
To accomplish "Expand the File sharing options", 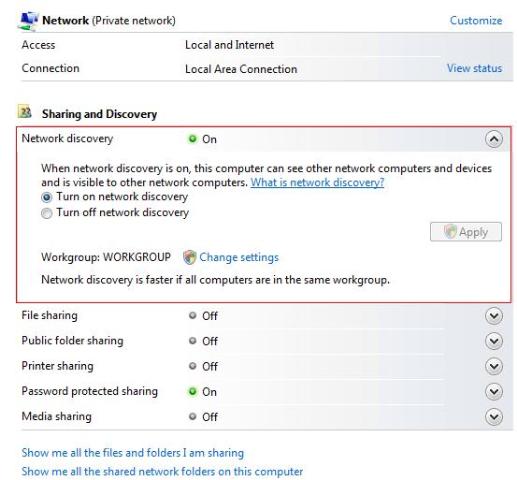I will tap(494, 316).
